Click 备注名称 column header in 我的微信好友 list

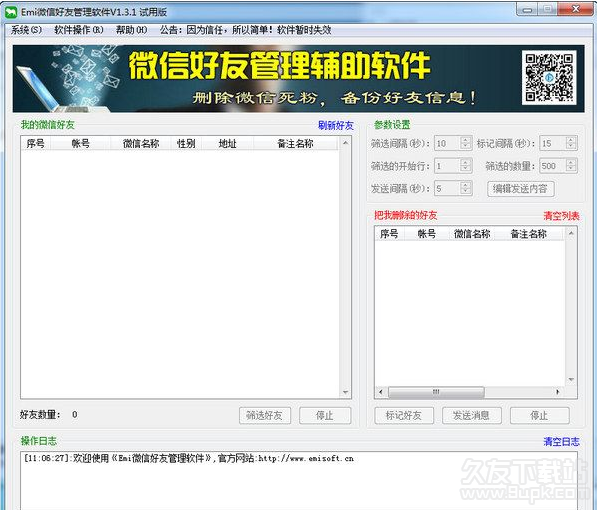coord(295,144)
